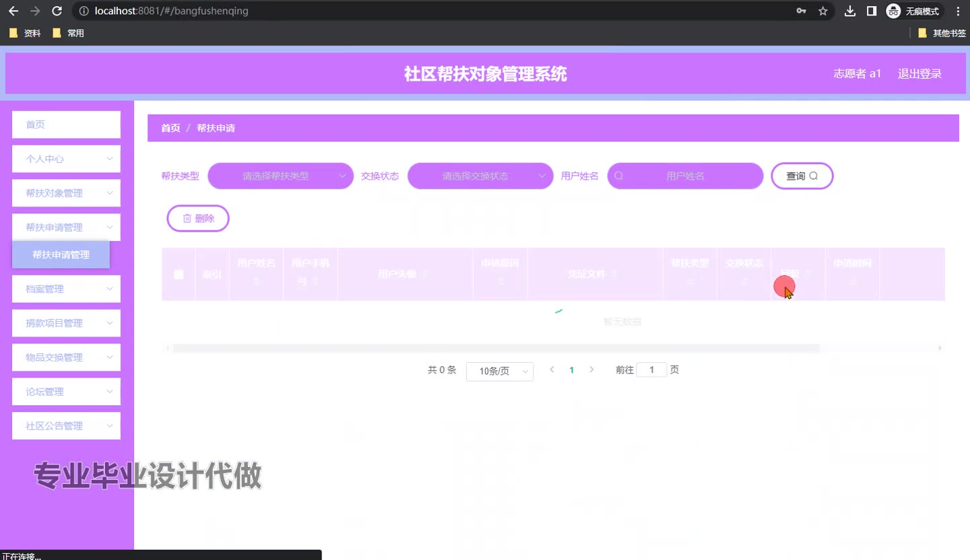Bookmark this page with star icon
The image size is (970, 560).
[822, 11]
